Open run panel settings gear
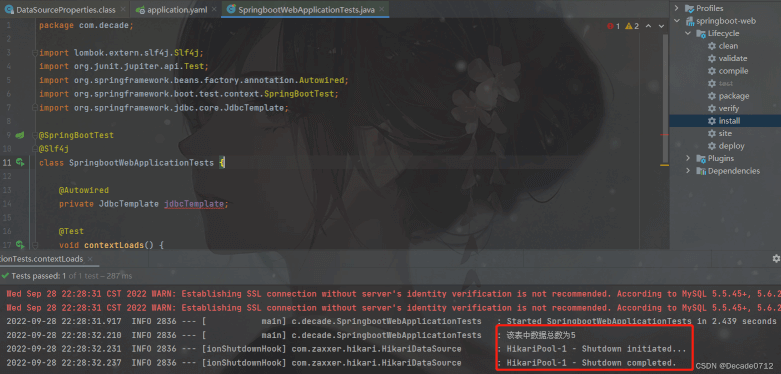 coord(776,258)
